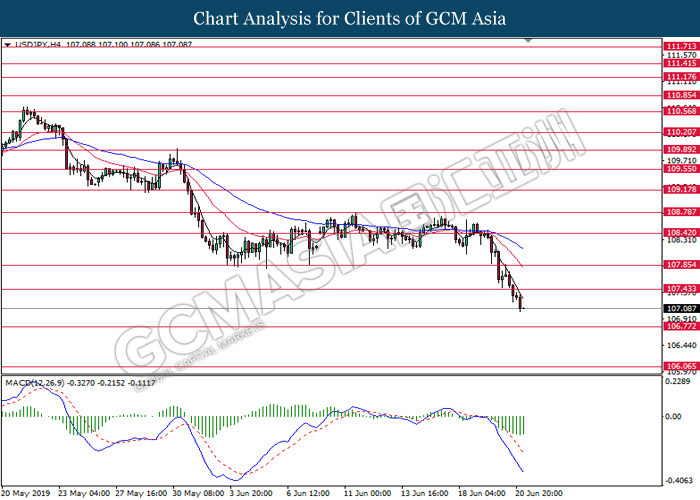Select the 107.433 price level tag

[x=680, y=289]
